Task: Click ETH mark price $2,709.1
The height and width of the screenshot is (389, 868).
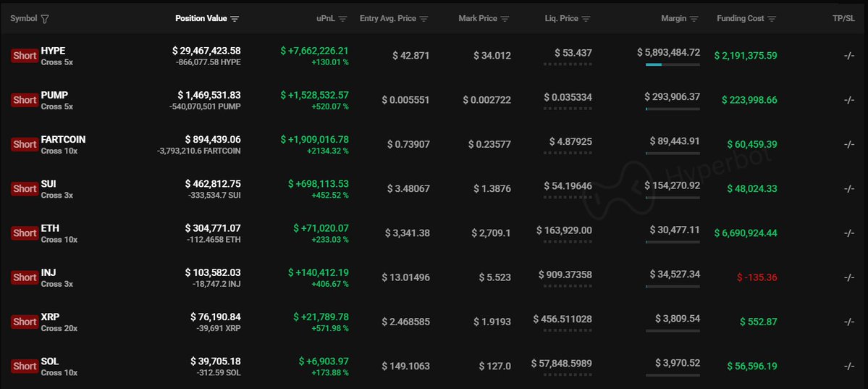Action: [491, 233]
